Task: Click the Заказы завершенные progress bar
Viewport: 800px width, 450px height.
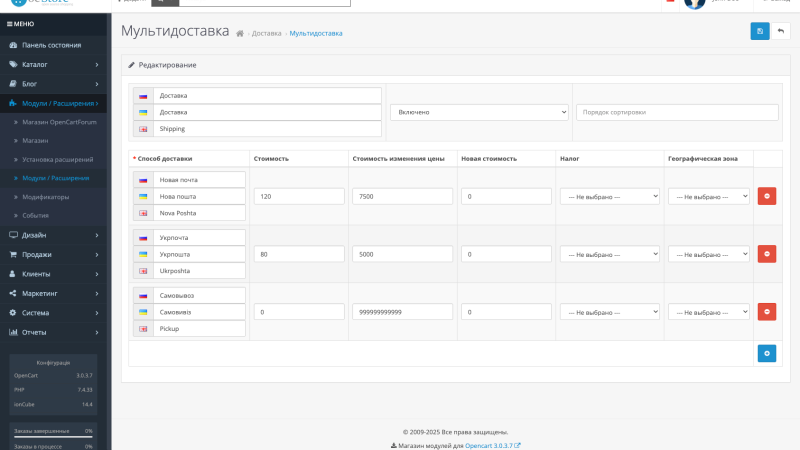Action: (53, 437)
